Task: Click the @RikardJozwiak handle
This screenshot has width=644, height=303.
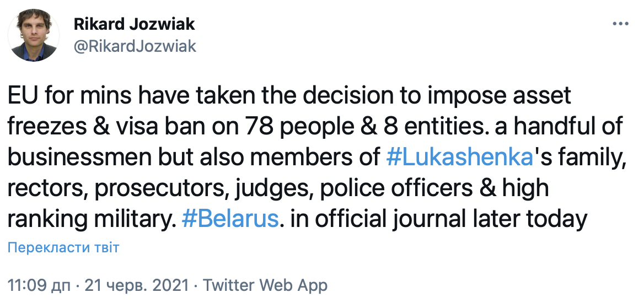Action: (135, 46)
